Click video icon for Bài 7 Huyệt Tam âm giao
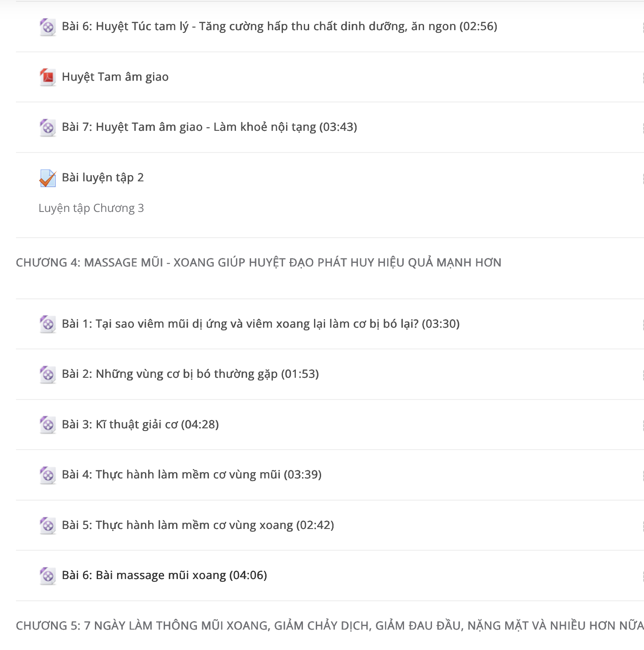 (x=47, y=128)
